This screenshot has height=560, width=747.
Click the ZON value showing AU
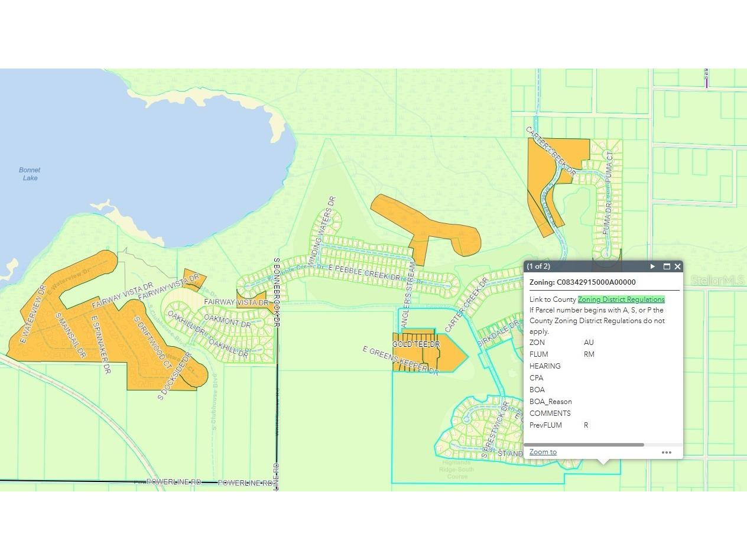point(588,342)
